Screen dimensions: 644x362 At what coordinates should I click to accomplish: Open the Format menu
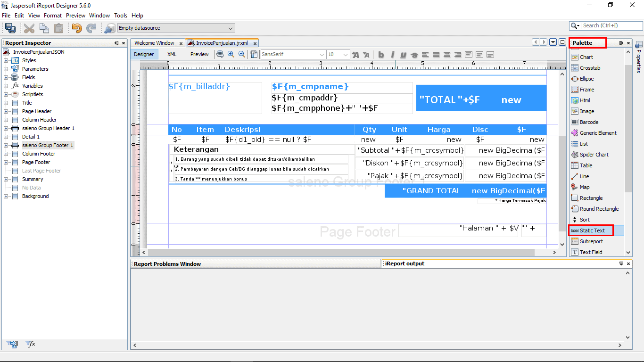coord(53,16)
